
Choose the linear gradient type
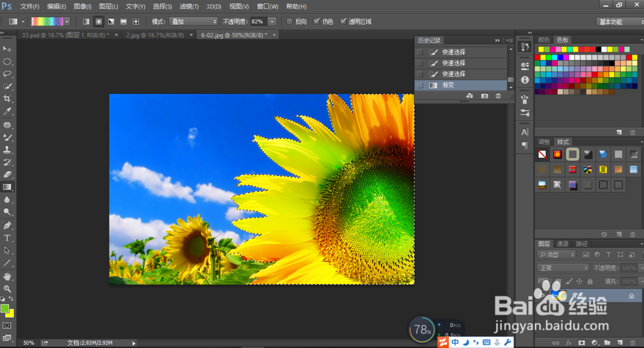[x=86, y=21]
